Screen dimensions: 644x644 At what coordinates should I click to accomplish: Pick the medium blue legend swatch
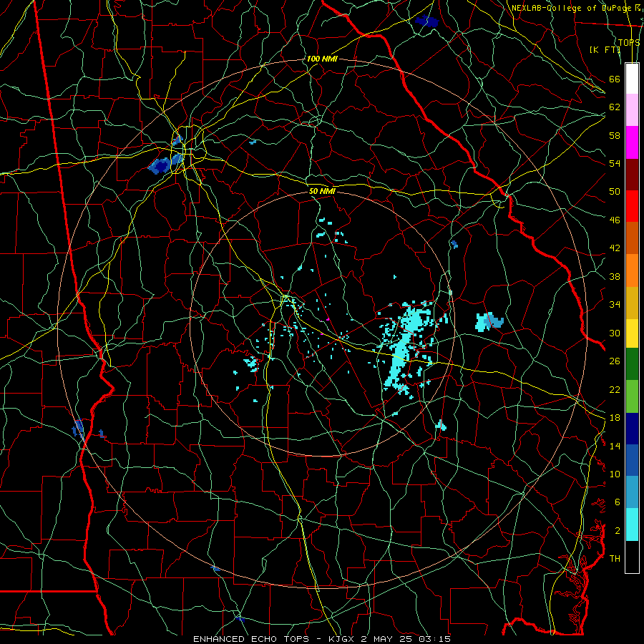(x=632, y=460)
